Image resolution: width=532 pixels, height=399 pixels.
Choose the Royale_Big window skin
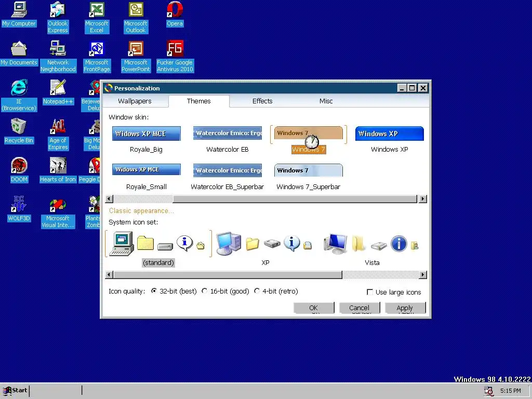(146, 140)
